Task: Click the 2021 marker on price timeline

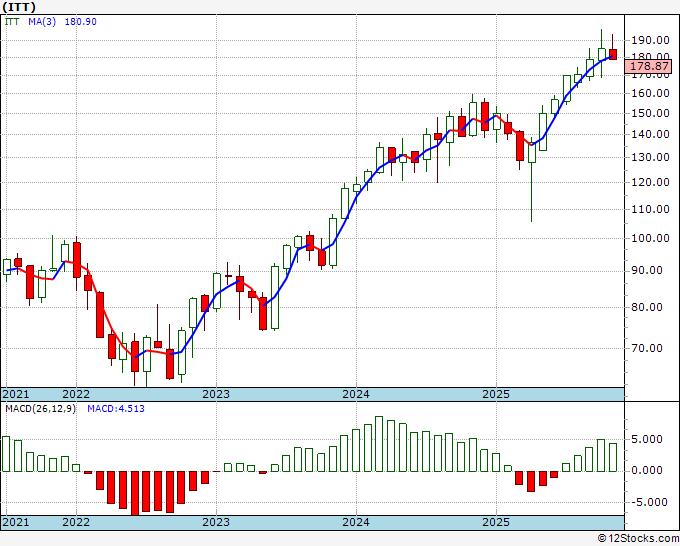Action: point(16,394)
